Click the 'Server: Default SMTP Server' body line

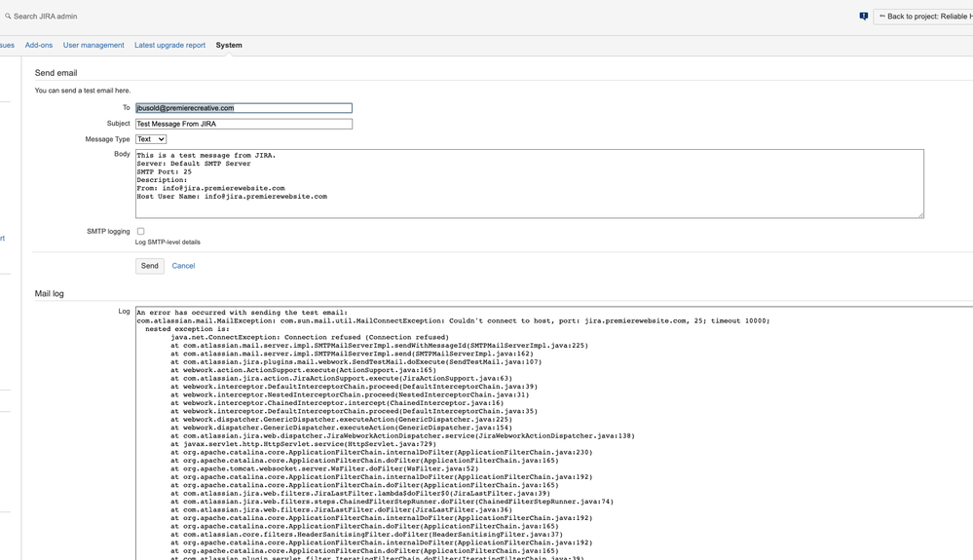194,164
